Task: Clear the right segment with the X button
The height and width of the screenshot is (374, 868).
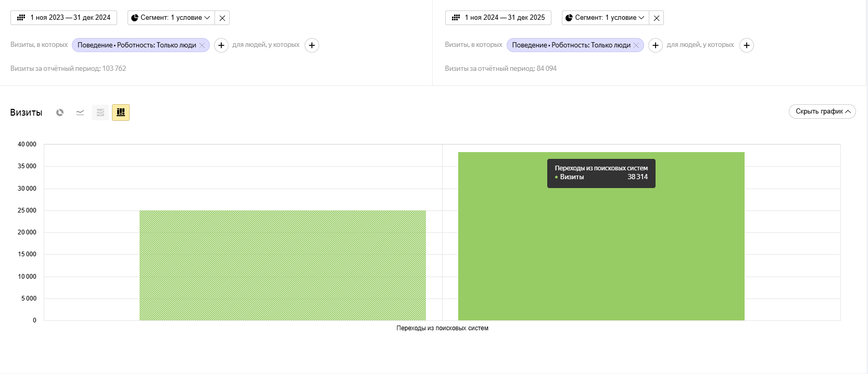Action: [657, 18]
